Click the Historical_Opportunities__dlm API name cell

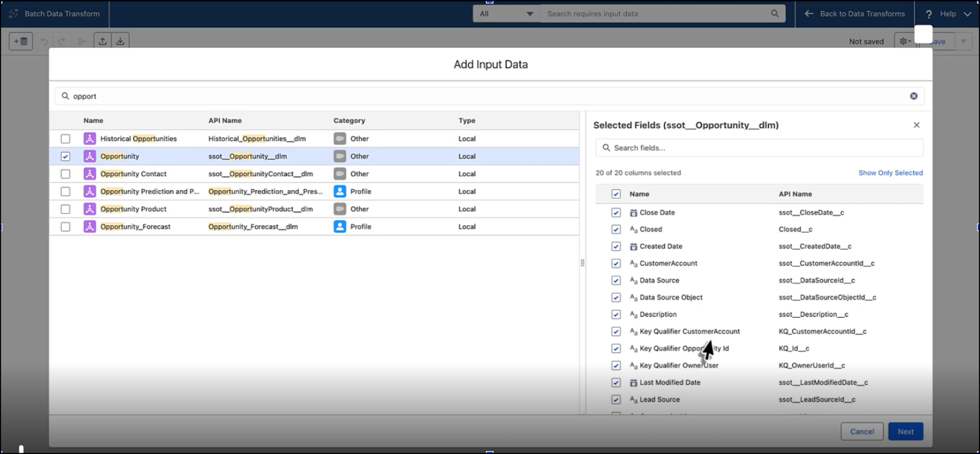click(x=257, y=139)
